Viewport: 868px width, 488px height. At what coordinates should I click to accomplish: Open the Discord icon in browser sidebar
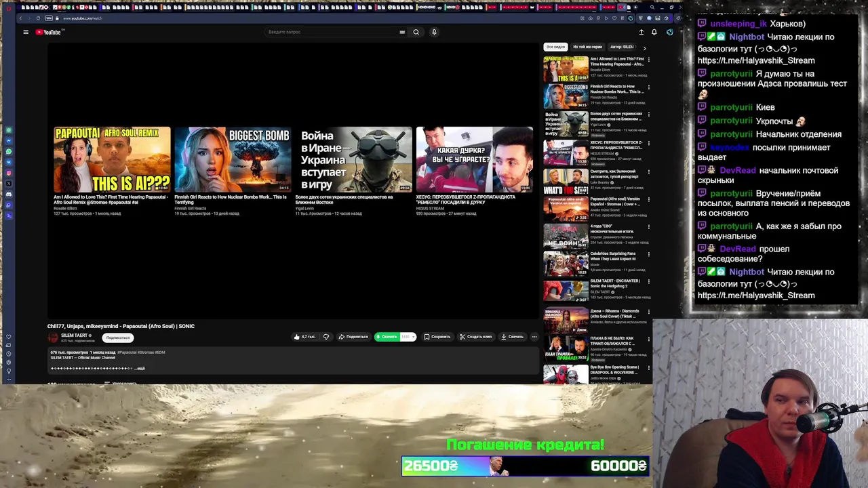(x=9, y=195)
